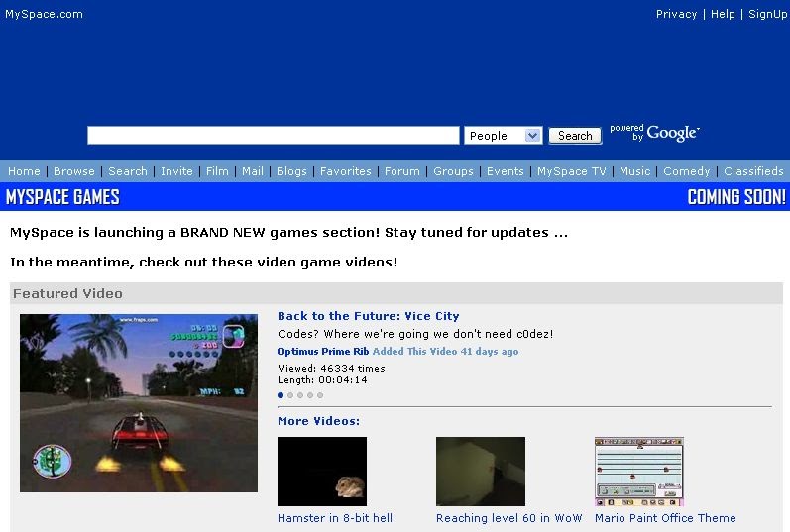This screenshot has height=532, width=790.
Task: Open Forum in navigation bar
Action: tap(402, 171)
